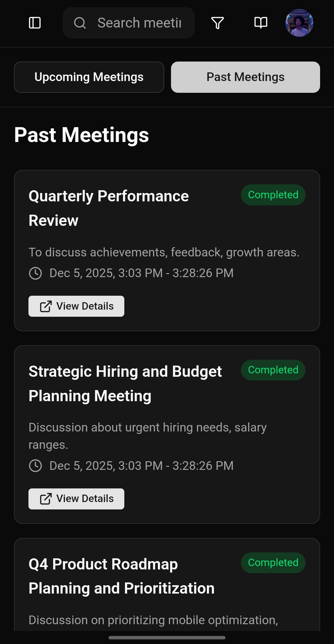The image size is (334, 644).
Task: Click Completed badge on Quarterly Performance Review
Action: pyautogui.click(x=273, y=195)
